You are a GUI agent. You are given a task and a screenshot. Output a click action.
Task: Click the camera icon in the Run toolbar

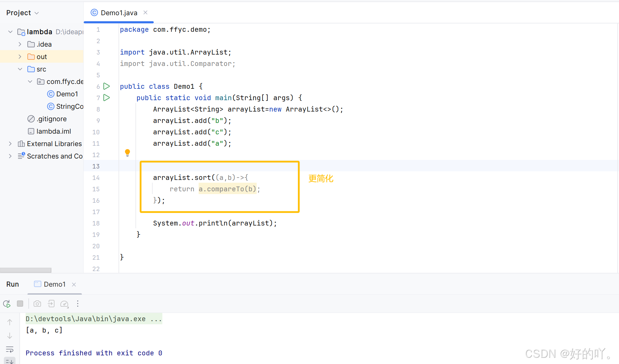tap(37, 304)
